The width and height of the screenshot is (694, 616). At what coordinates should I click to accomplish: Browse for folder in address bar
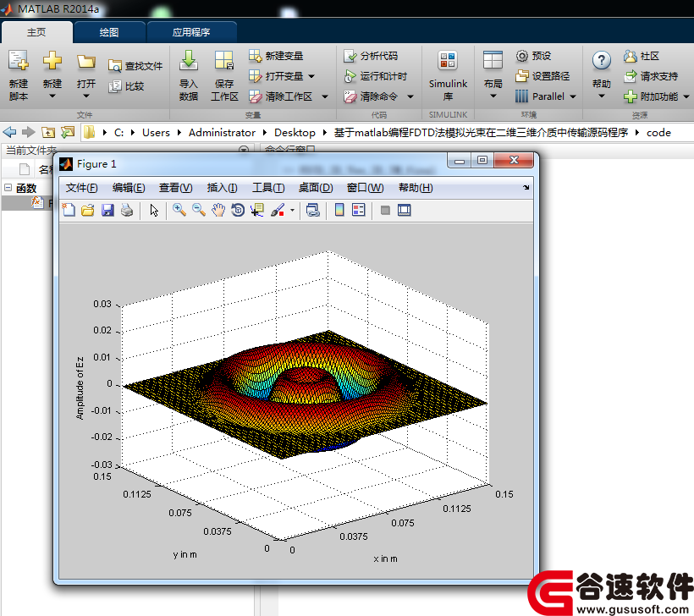(x=68, y=132)
